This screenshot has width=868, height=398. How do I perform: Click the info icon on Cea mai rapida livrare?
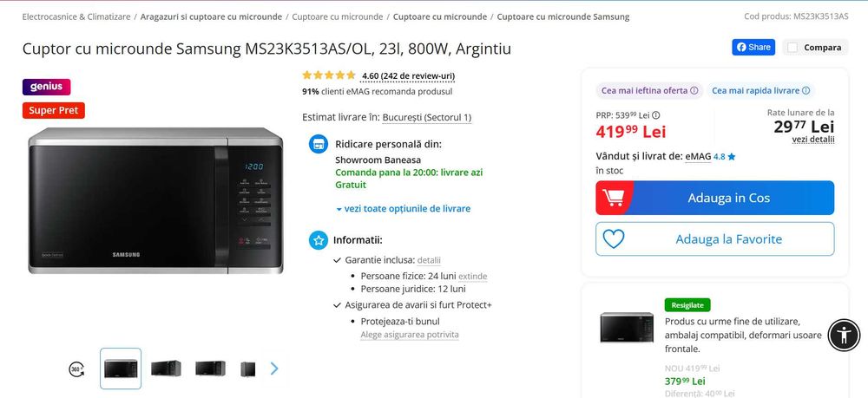tap(806, 91)
